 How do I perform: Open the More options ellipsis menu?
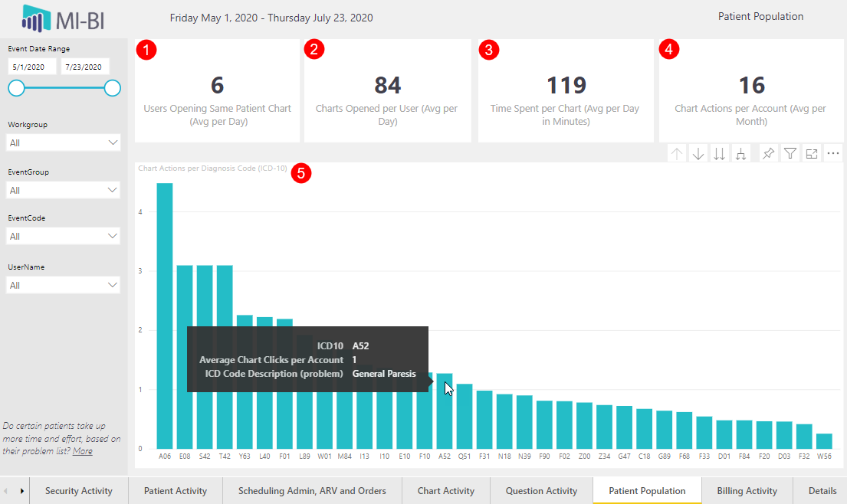coord(833,154)
